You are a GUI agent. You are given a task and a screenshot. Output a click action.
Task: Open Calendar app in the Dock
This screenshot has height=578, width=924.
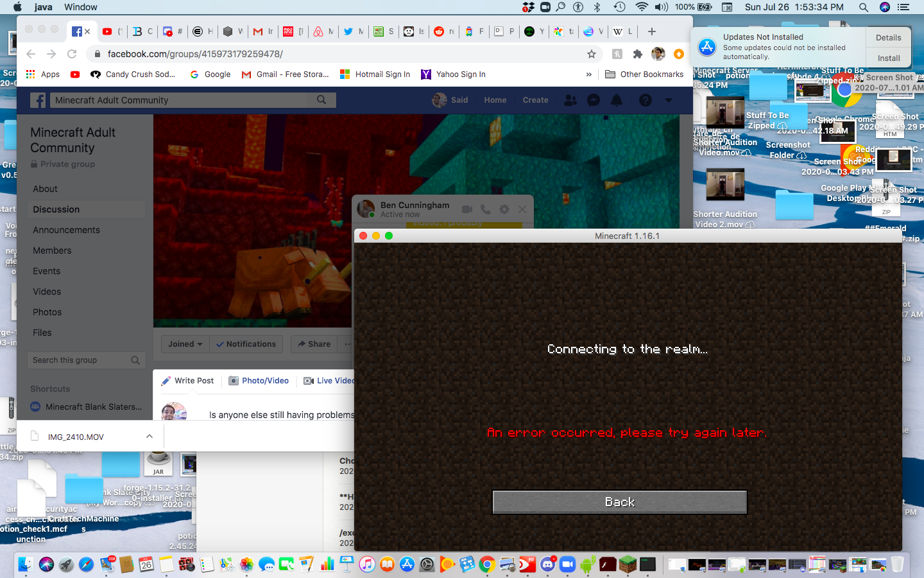146,565
